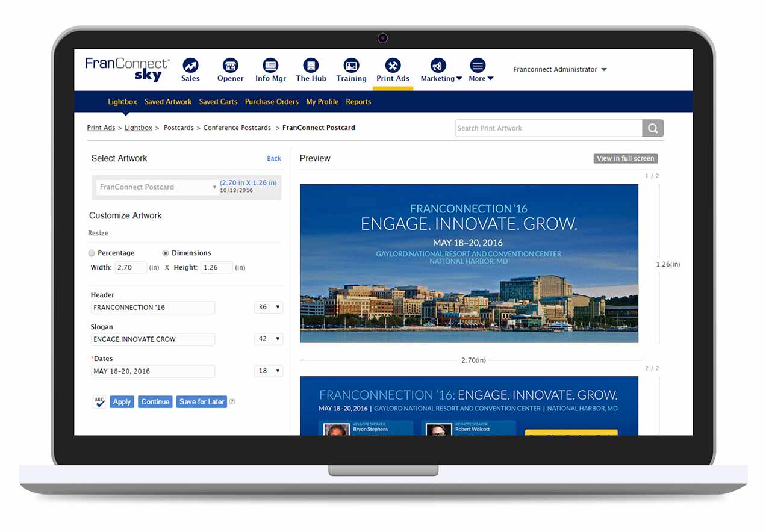Screen dimensions: 766x532
Task: Click the 1 / 2 page indicator
Action: 652,176
